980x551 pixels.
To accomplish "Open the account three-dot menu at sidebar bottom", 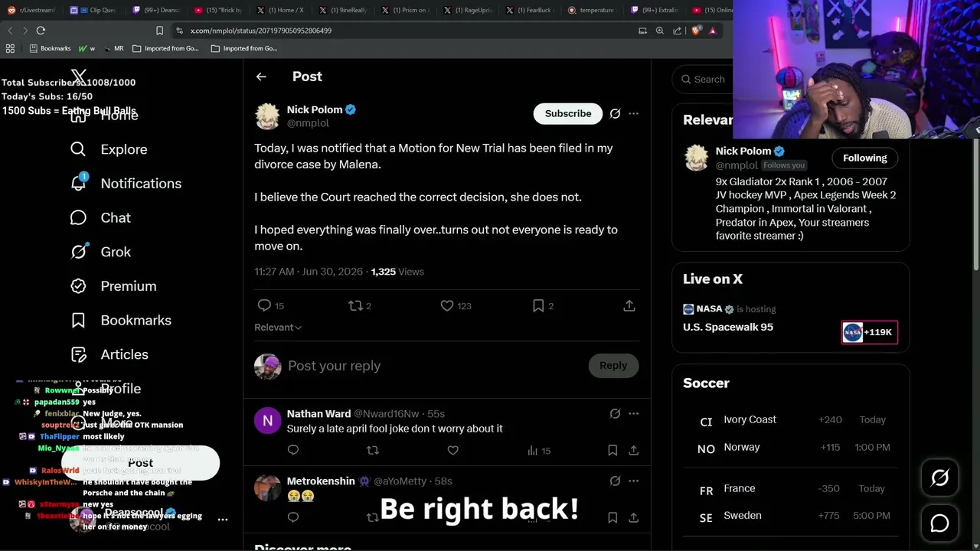I will coord(223,519).
